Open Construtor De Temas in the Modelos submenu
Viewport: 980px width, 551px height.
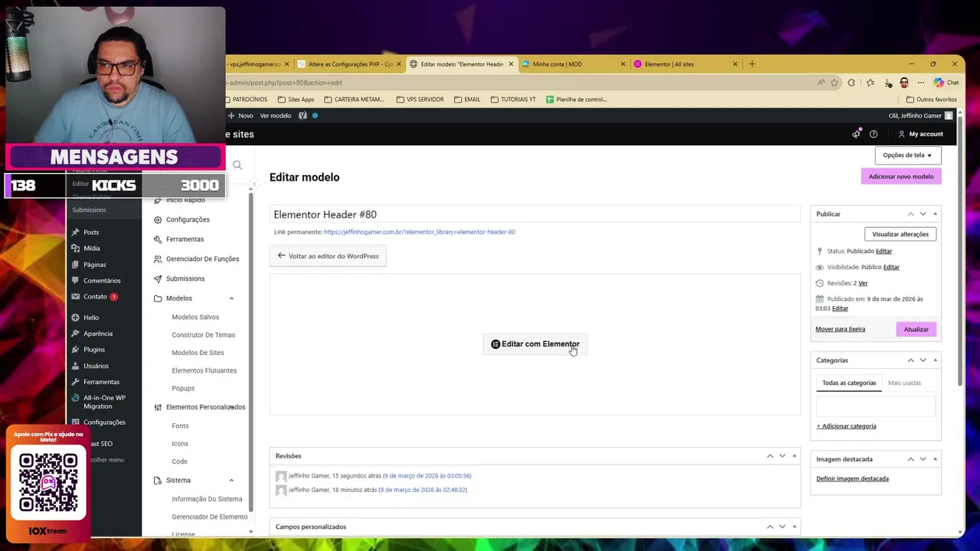pos(203,335)
